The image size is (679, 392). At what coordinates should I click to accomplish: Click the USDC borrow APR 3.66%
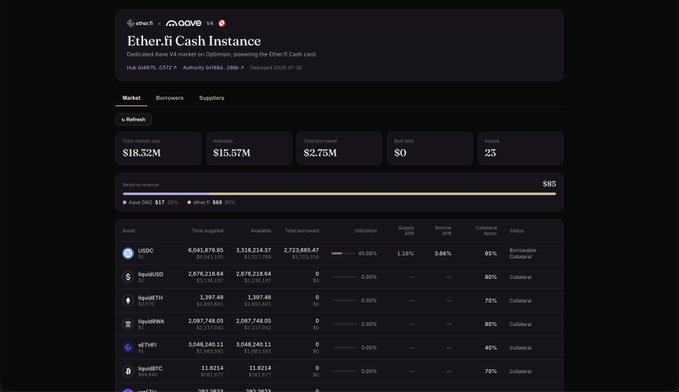pyautogui.click(x=443, y=253)
